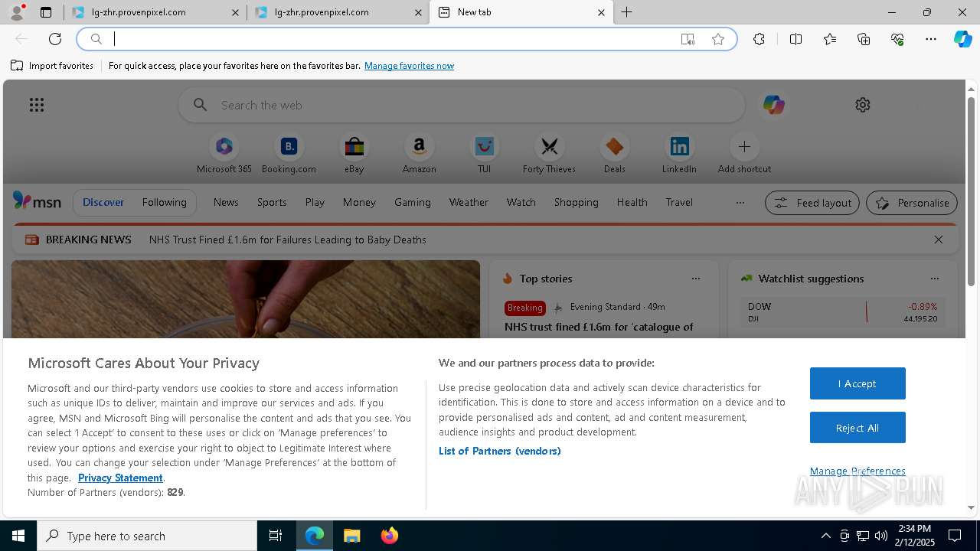Open Watchlist suggestions more options
The width and height of the screenshot is (980, 551).
(x=935, y=279)
